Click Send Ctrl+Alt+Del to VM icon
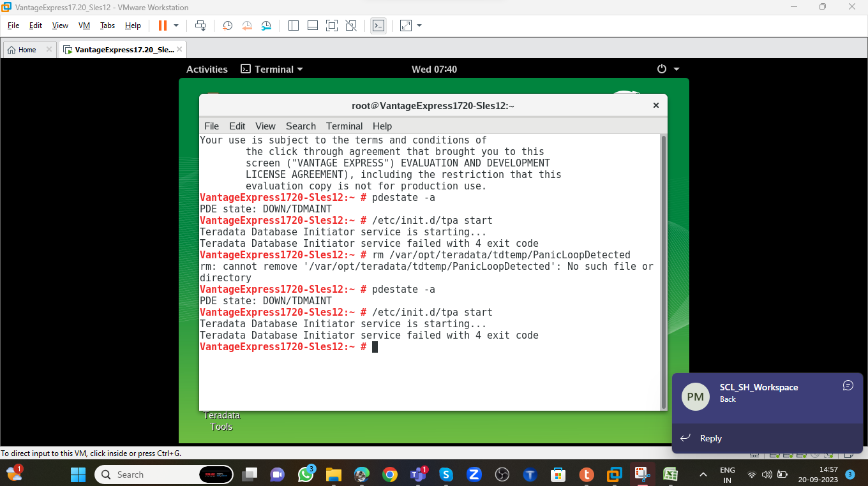 pos(200,26)
